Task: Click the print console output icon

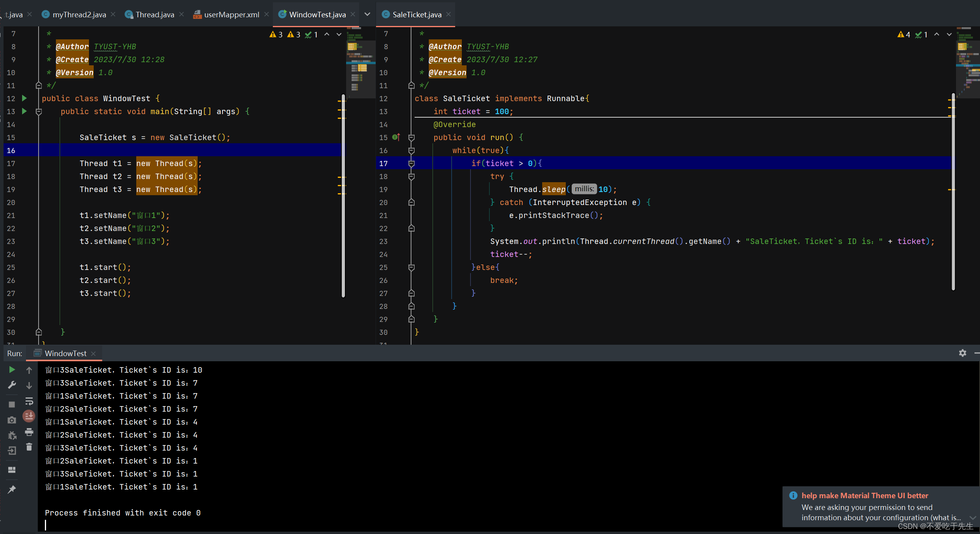Action: coord(29,432)
